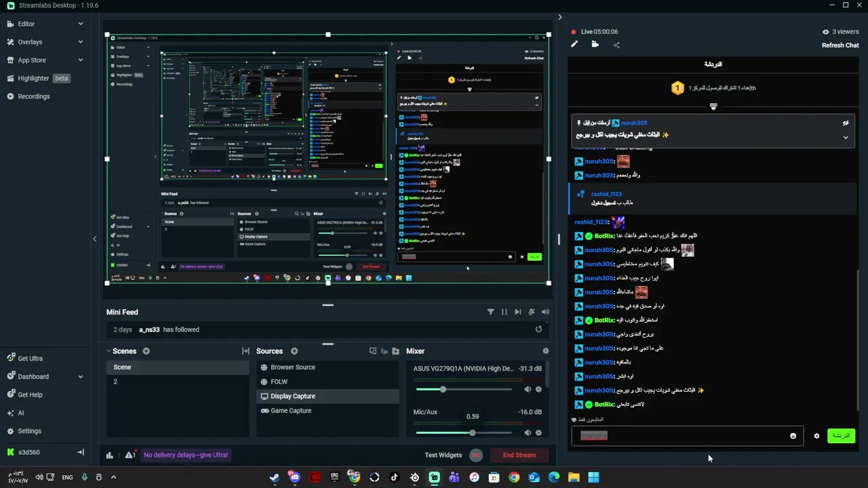Select Display Capture source
Viewport: 868px width, 488px height.
[x=328, y=396]
